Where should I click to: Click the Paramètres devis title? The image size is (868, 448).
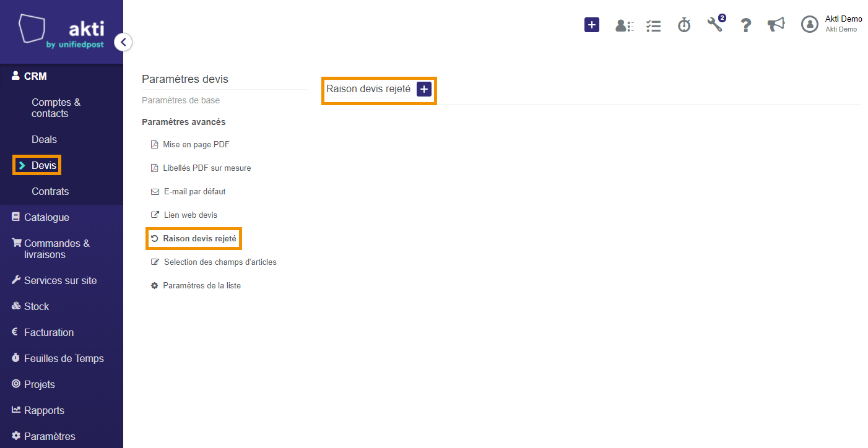tap(185, 79)
